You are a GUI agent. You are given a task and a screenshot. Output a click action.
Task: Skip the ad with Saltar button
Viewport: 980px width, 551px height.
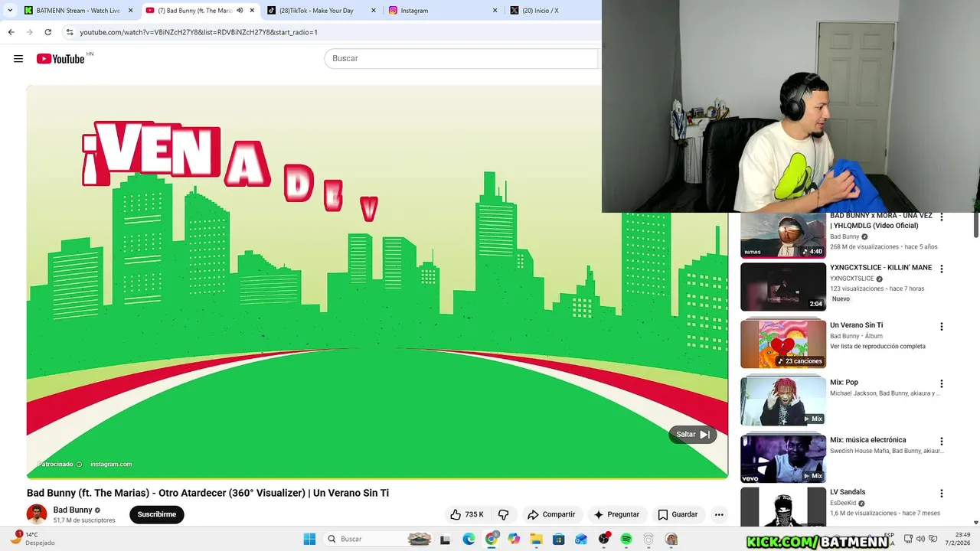click(693, 434)
